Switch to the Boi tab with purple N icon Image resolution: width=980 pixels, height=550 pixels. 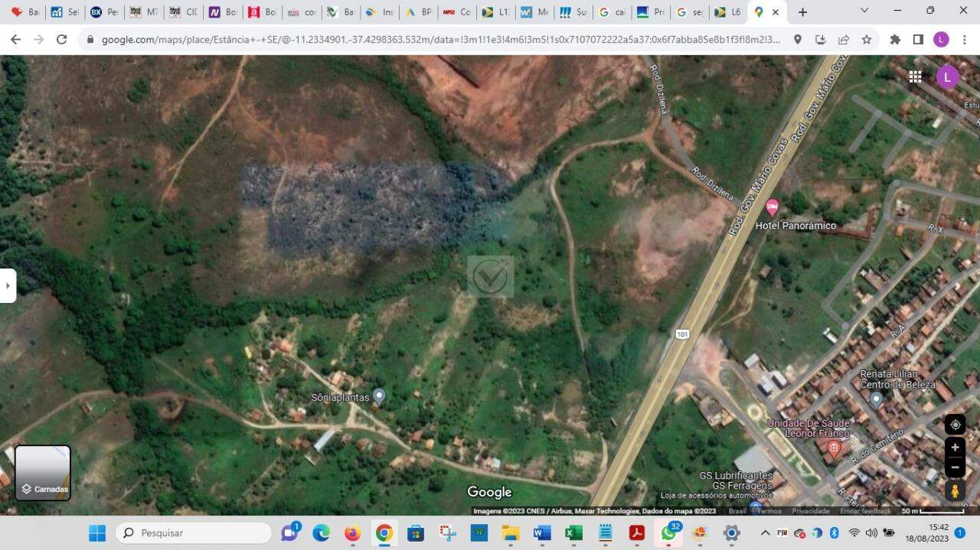pos(223,12)
